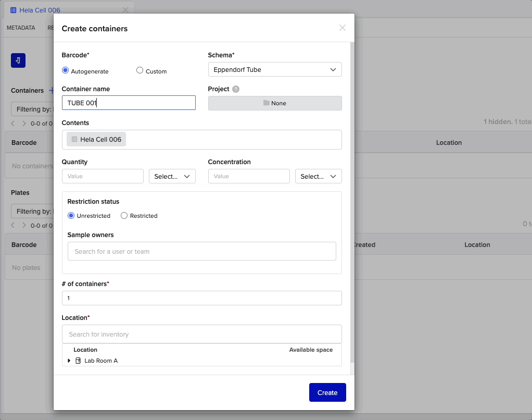Open the METADATA tab
The width and height of the screenshot is (532, 420).
(x=21, y=28)
